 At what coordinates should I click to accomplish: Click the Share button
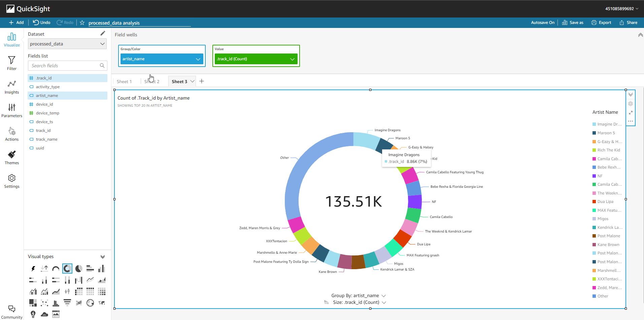629,23
